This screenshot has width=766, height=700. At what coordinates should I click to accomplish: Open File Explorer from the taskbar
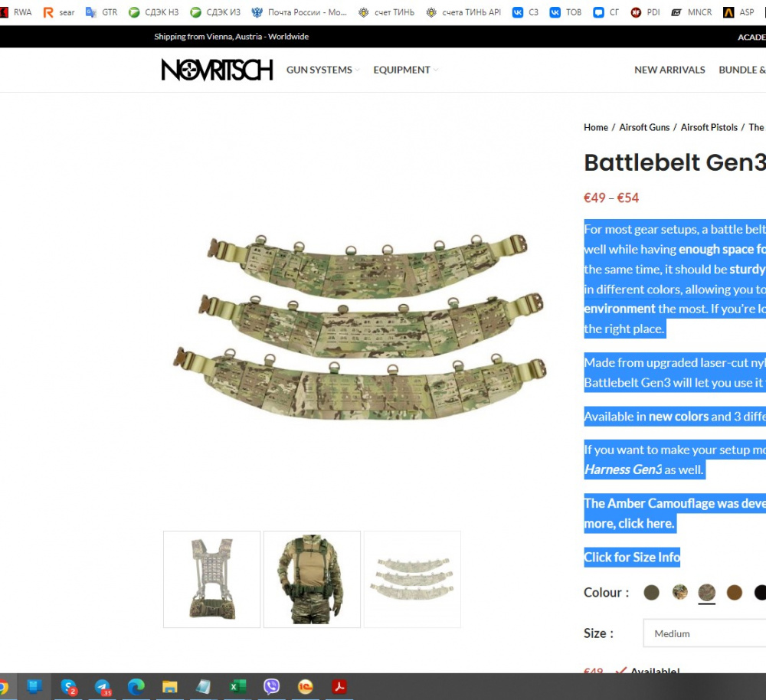point(169,687)
